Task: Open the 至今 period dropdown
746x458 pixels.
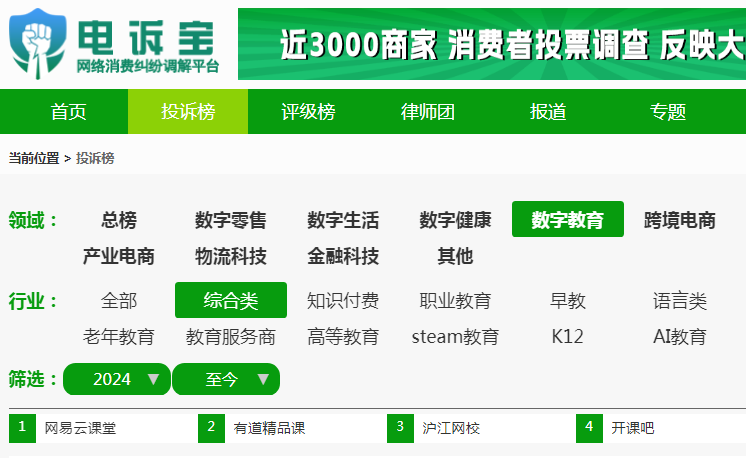Action: (226, 379)
